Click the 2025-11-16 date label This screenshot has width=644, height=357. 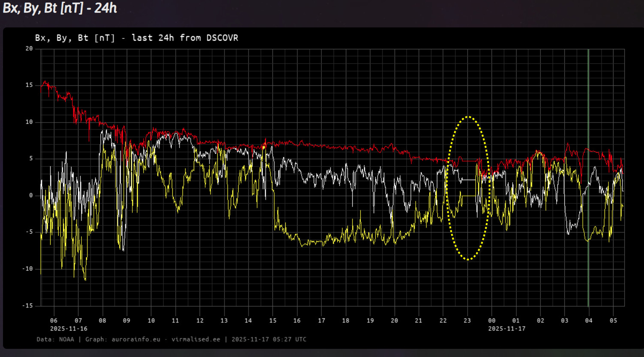(69, 329)
